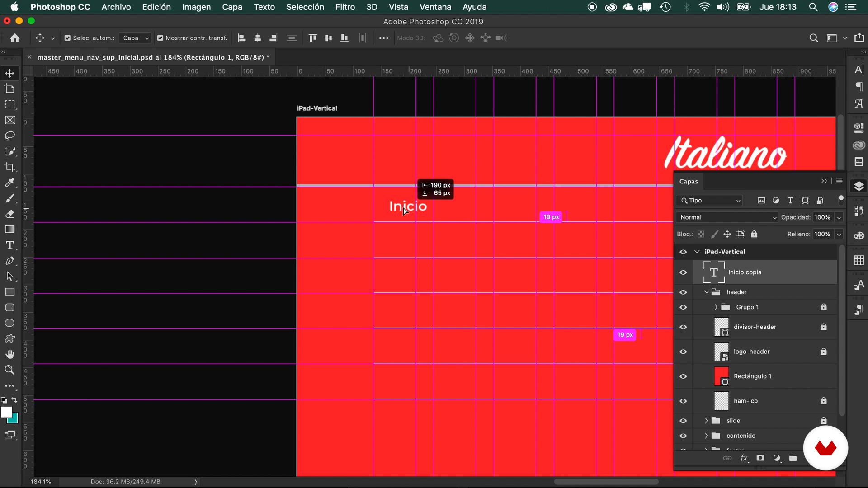The width and height of the screenshot is (868, 488).
Task: Hide the divisor-header layer
Action: click(683, 327)
